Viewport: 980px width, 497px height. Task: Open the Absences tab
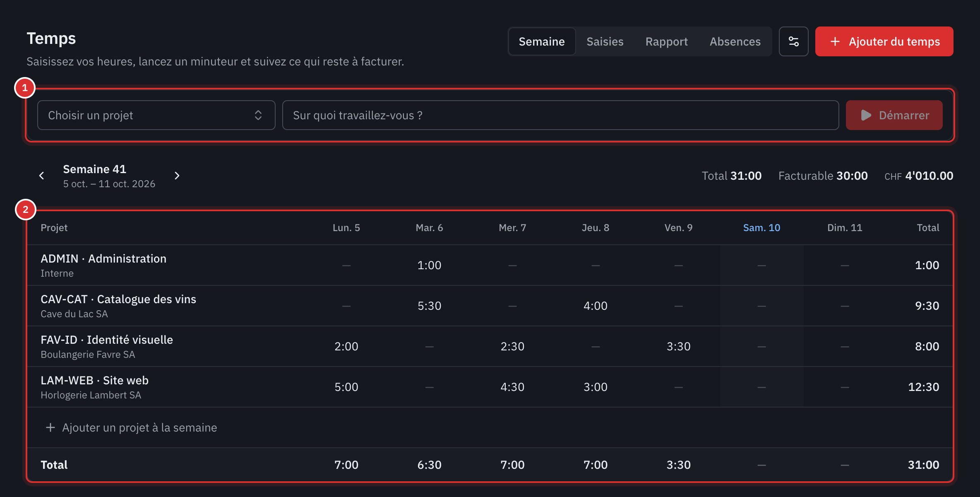[x=735, y=41]
